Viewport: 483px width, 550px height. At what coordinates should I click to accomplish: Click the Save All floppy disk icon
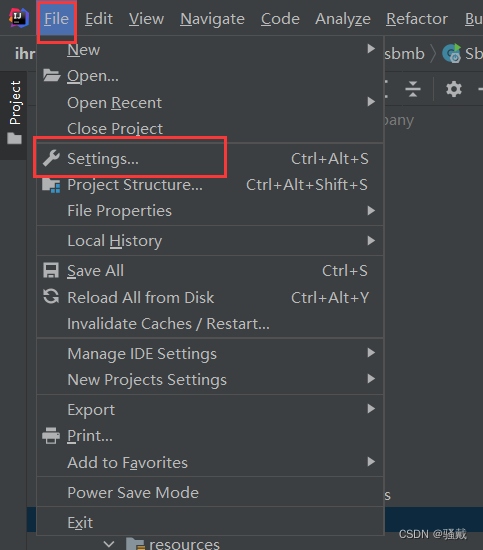point(51,270)
